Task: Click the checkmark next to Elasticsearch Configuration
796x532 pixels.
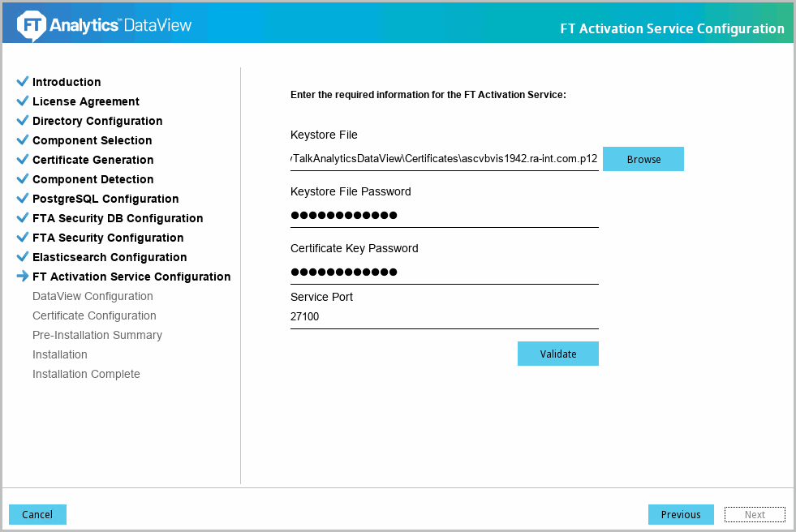Action: tap(23, 257)
